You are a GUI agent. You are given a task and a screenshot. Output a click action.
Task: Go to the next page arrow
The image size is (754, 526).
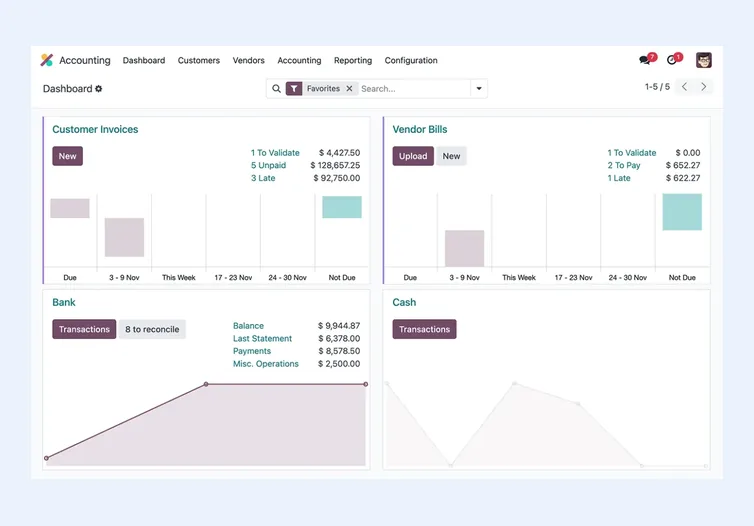coord(704,87)
